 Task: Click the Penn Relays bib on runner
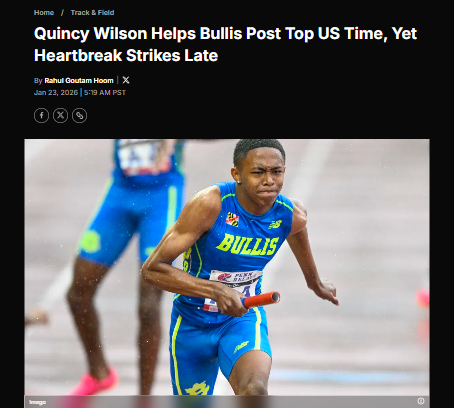[235, 286]
